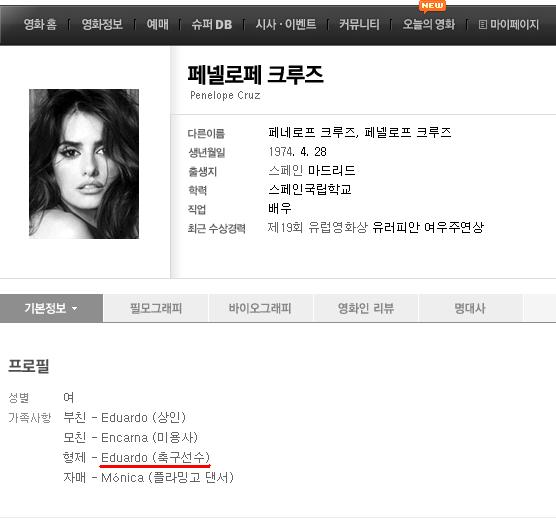
Task: Open the 영화정보 menu
Action: tap(102, 24)
